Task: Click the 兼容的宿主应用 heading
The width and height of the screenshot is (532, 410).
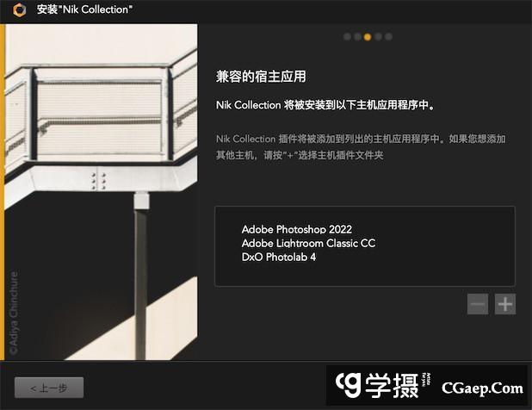Action: coord(261,77)
